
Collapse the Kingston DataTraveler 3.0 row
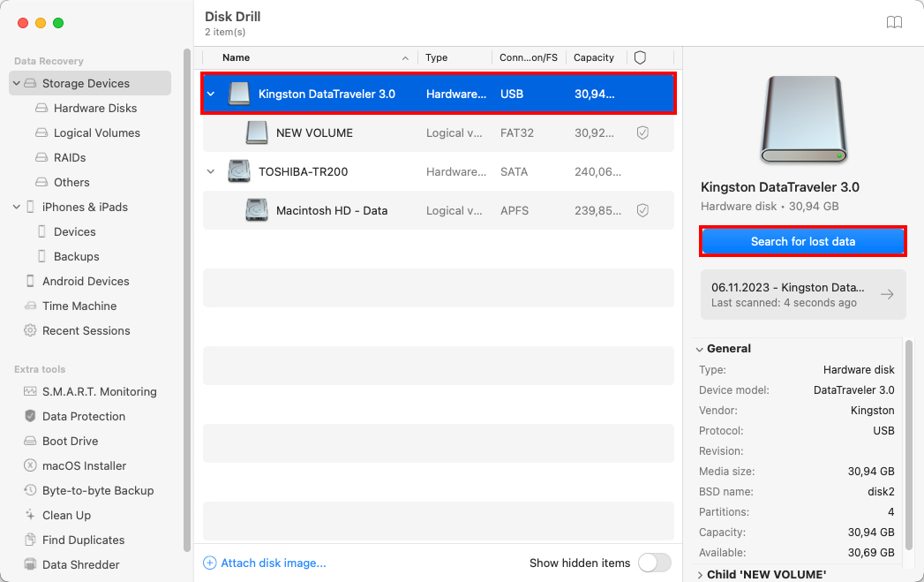[x=211, y=94]
